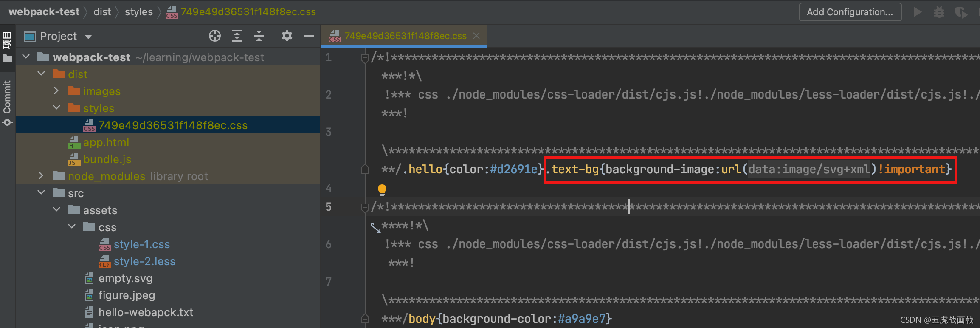
Task: Collapse the styles folder chevron
Action: point(56,107)
